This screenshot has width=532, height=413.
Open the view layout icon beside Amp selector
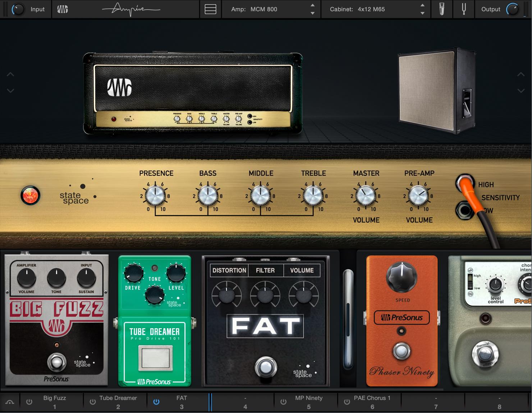click(210, 9)
